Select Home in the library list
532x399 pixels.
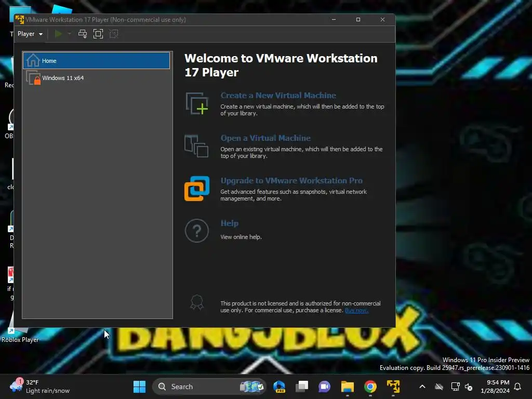tap(96, 61)
